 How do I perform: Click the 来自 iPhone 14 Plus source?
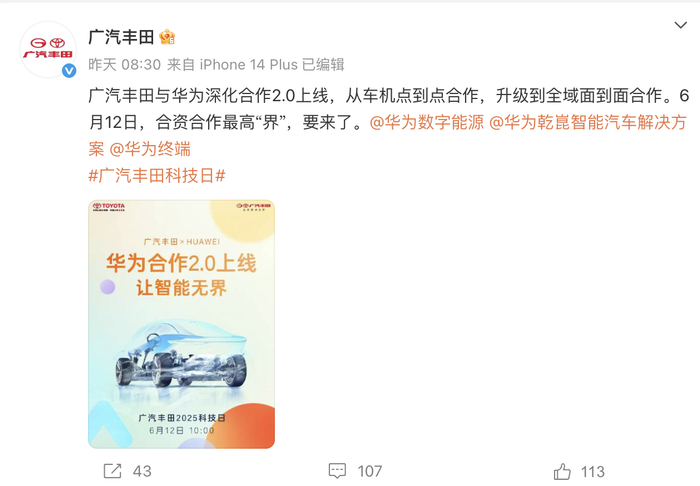(232, 65)
